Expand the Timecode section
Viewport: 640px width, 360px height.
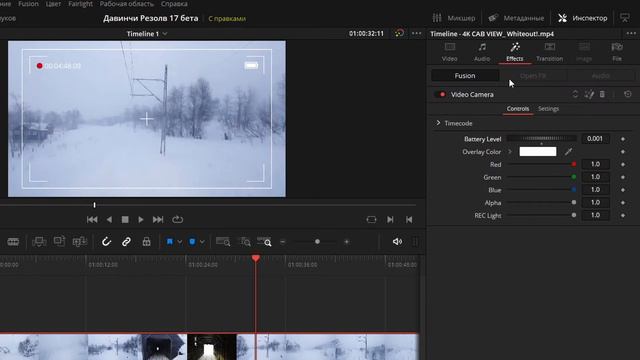click(438, 123)
